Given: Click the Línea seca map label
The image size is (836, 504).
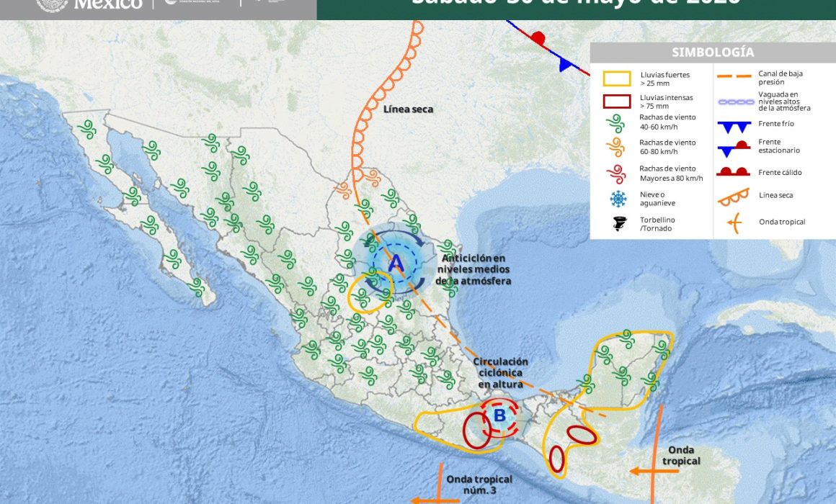Looking at the screenshot, I should click(409, 109).
